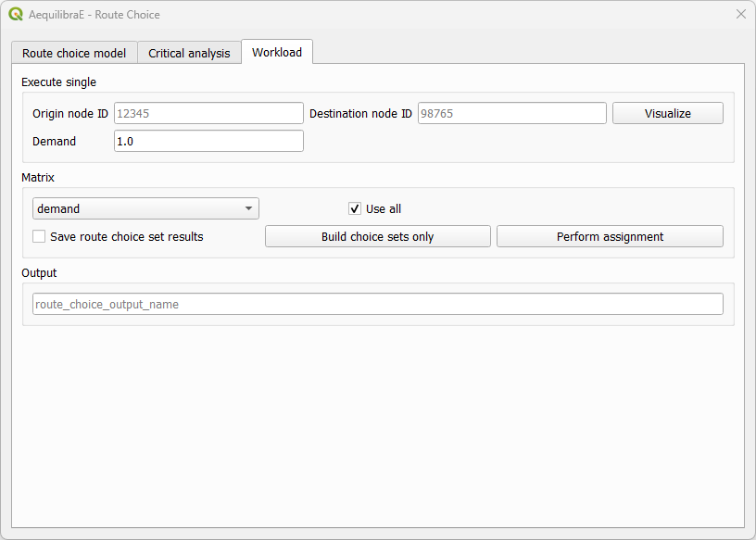Expand the demand matrix dropdown
The width and height of the screenshot is (756, 540).
pos(145,208)
